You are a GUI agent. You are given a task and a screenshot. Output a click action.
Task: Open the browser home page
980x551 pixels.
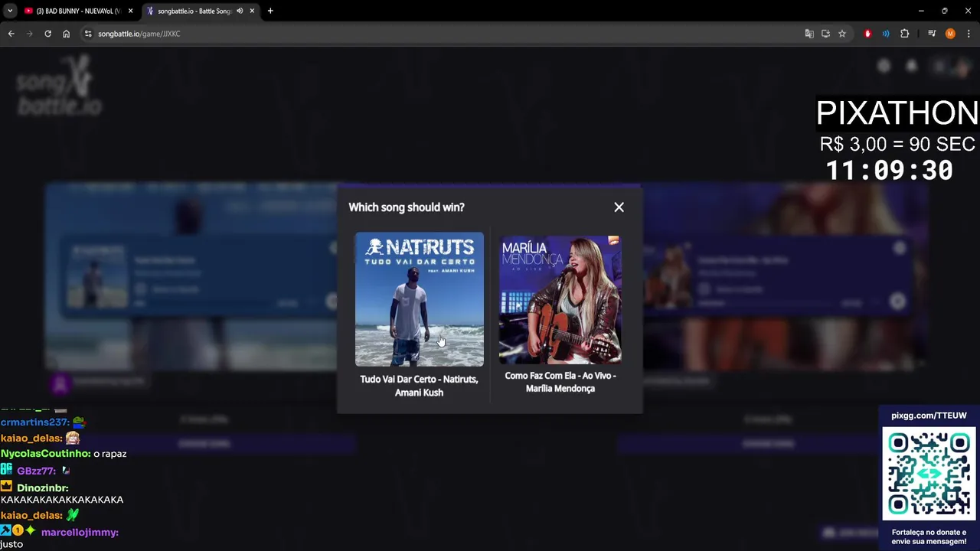pyautogui.click(x=66, y=34)
